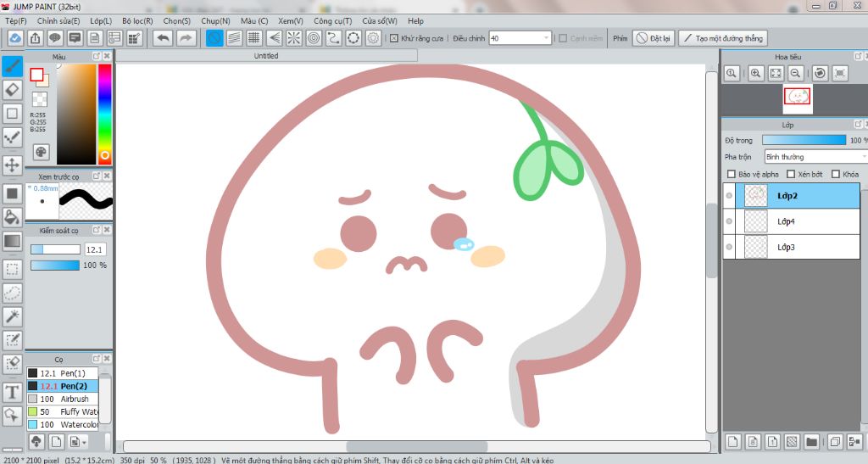
Task: Enable the Xén bớt checkbox
Action: pos(791,174)
